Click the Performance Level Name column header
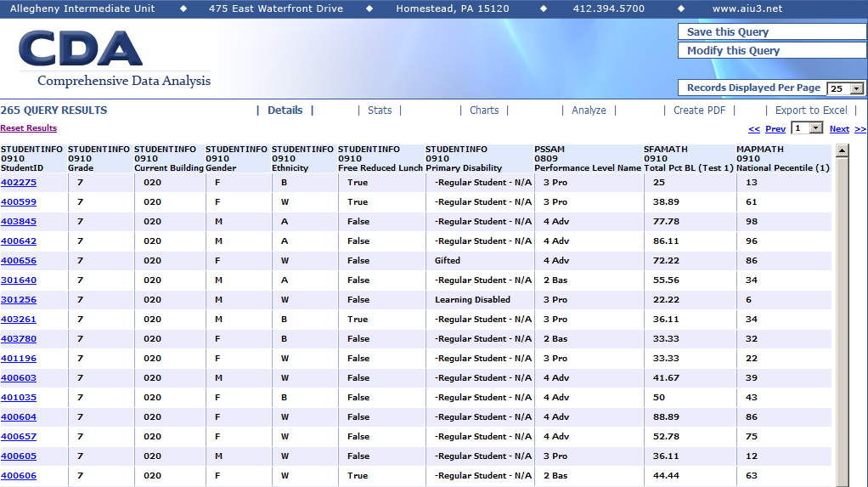 click(588, 158)
